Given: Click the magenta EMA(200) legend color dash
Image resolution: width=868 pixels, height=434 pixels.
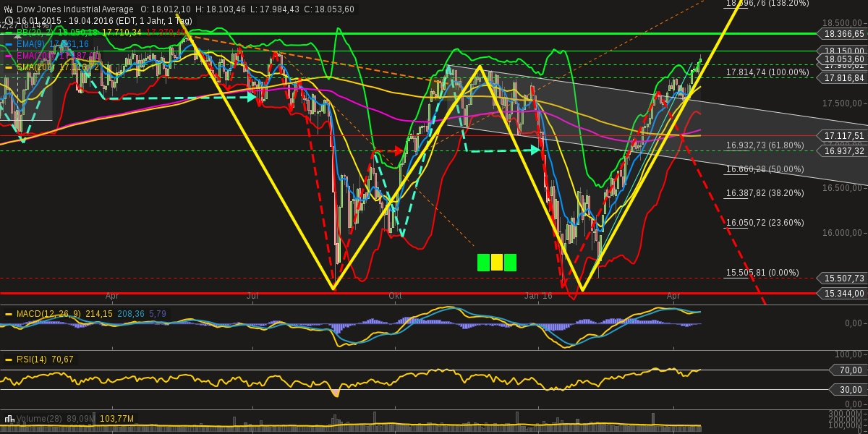Looking at the screenshot, I should [9, 56].
